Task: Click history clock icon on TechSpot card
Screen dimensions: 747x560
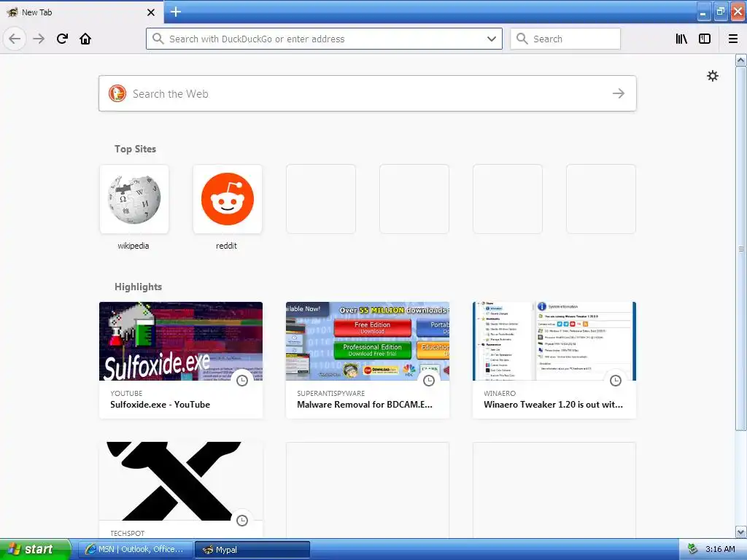Action: (242, 521)
